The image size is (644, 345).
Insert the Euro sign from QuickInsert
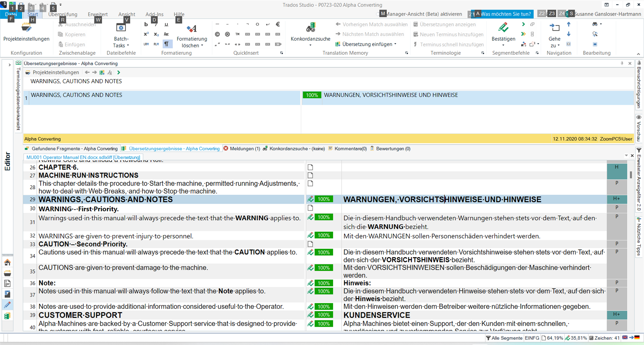point(278,24)
